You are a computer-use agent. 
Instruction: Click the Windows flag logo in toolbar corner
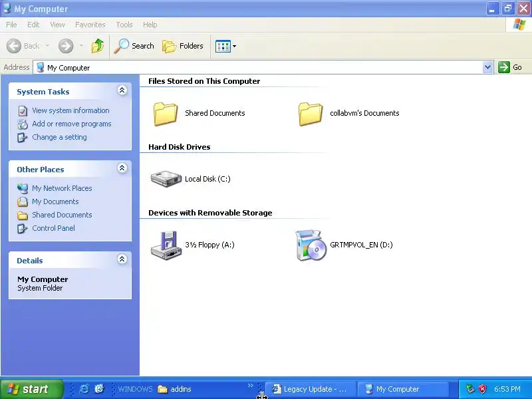pyautogui.click(x=519, y=25)
